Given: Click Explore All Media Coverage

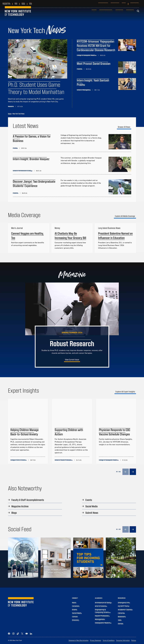Looking at the screenshot, I should 125,216.
